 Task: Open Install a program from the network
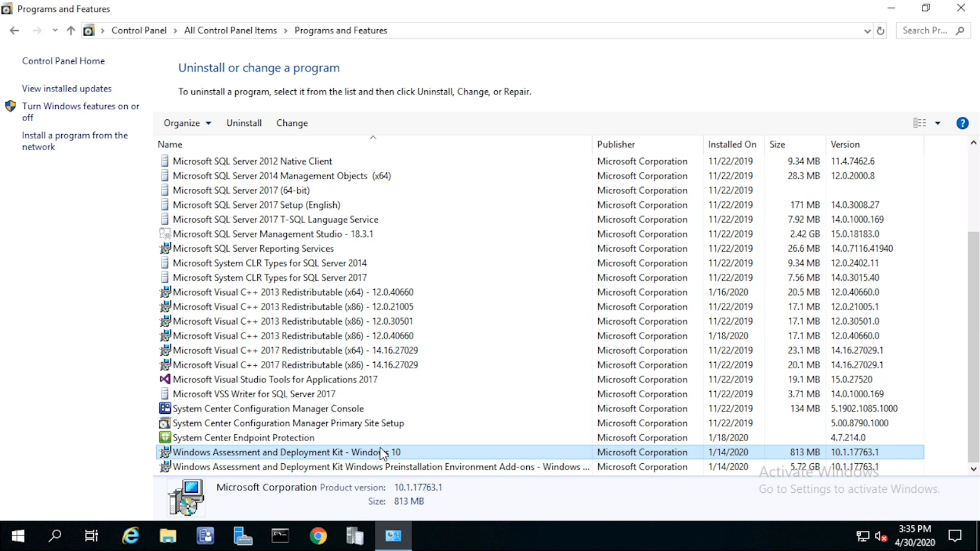pos(75,141)
